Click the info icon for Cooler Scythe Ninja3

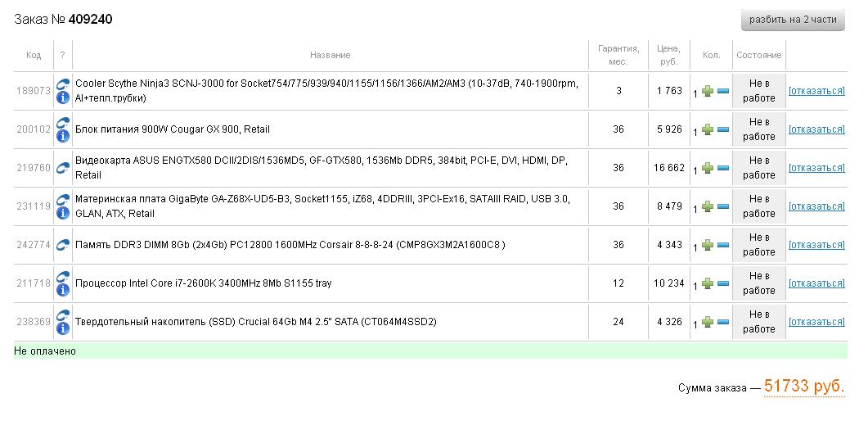click(63, 98)
